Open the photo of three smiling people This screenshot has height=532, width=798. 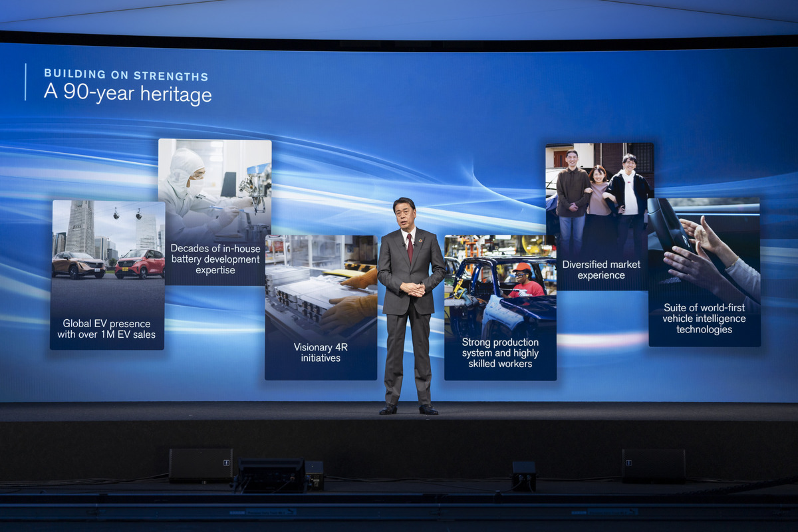pos(600,193)
